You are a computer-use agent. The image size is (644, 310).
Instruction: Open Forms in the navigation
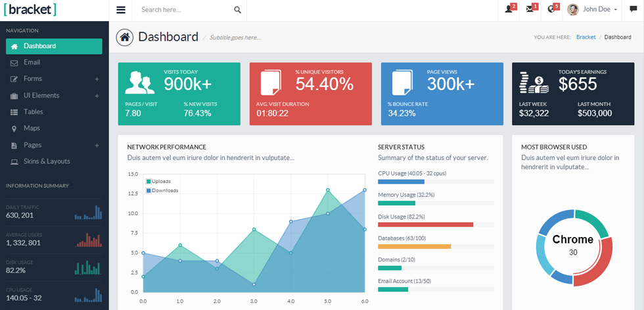54,79
